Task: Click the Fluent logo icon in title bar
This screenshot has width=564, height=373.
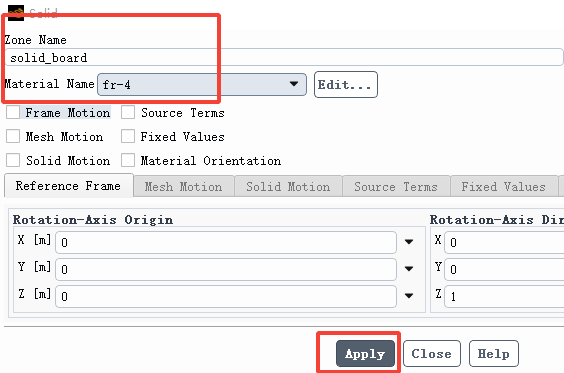Action: tap(16, 12)
